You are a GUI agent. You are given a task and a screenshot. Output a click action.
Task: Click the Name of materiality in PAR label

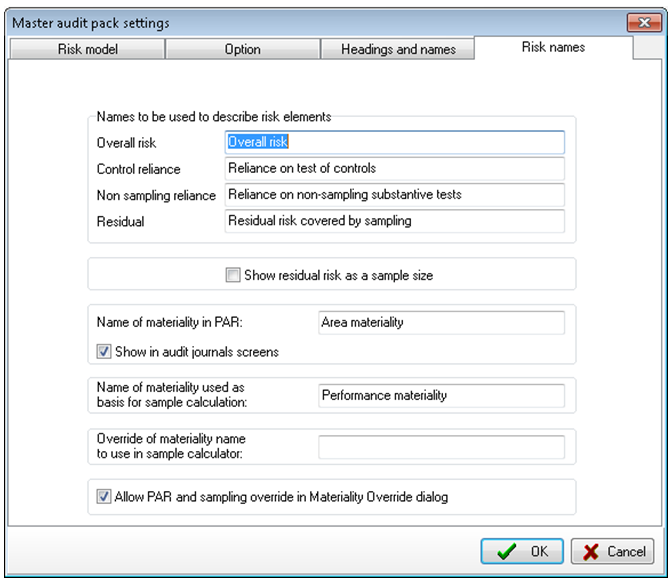point(169,322)
